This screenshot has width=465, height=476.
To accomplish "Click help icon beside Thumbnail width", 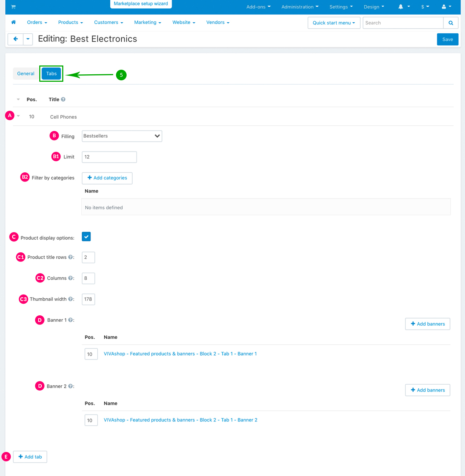I will pyautogui.click(x=70, y=299).
